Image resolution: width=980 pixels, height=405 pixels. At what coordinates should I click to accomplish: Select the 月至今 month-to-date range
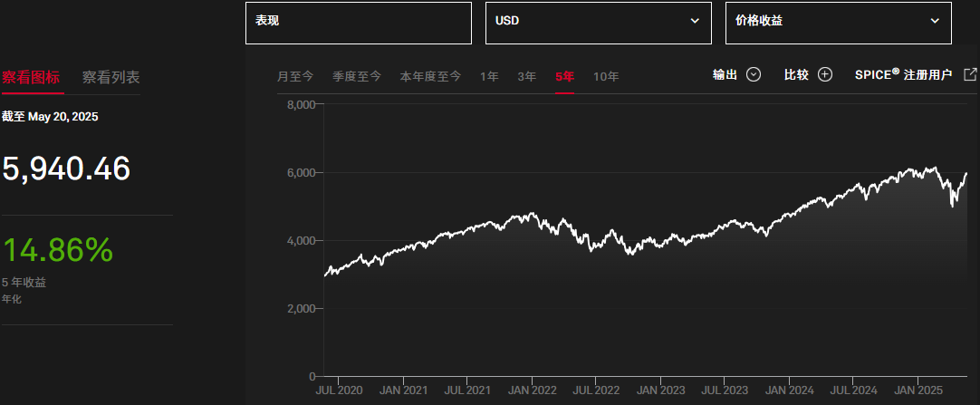pyautogui.click(x=295, y=77)
